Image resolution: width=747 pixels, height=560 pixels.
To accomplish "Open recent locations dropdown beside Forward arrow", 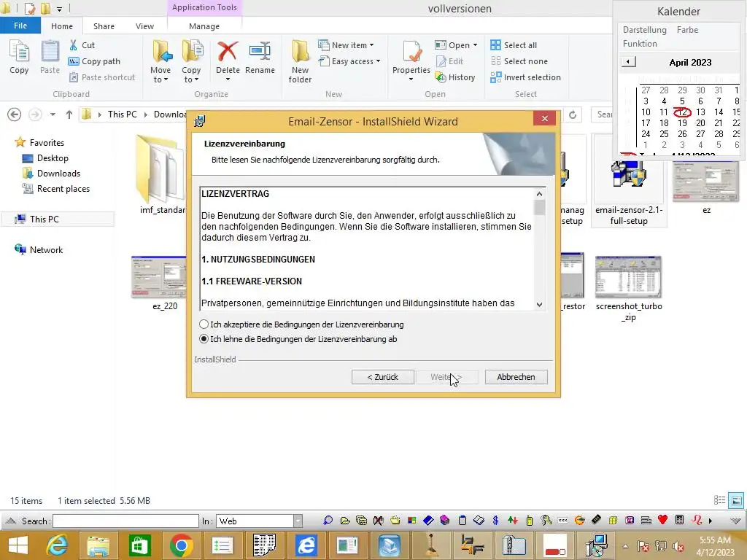I will coord(53,114).
